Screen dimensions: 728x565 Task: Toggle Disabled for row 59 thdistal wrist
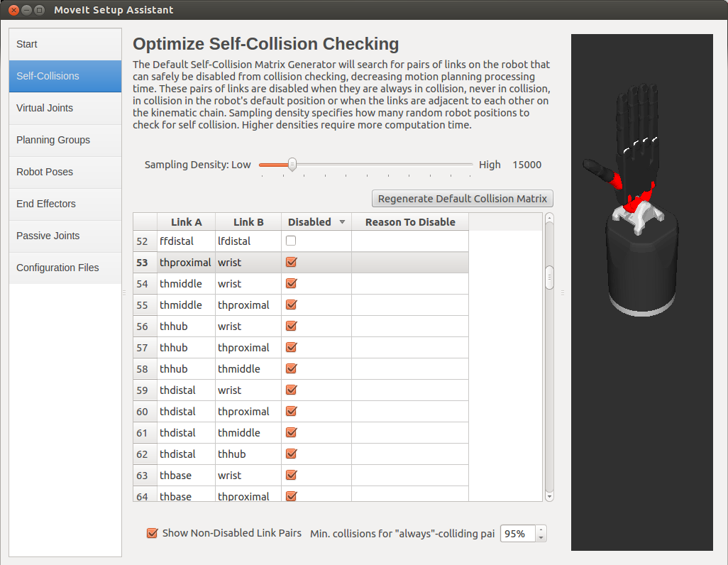tap(291, 390)
